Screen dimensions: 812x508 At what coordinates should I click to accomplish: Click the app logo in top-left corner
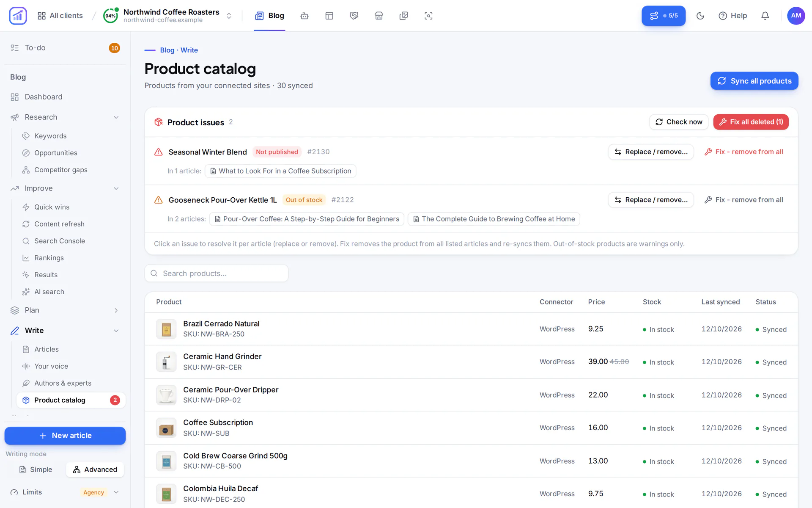point(18,16)
